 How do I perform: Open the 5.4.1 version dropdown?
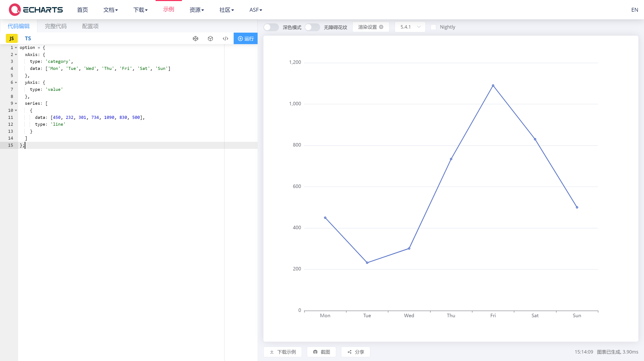pyautogui.click(x=410, y=27)
